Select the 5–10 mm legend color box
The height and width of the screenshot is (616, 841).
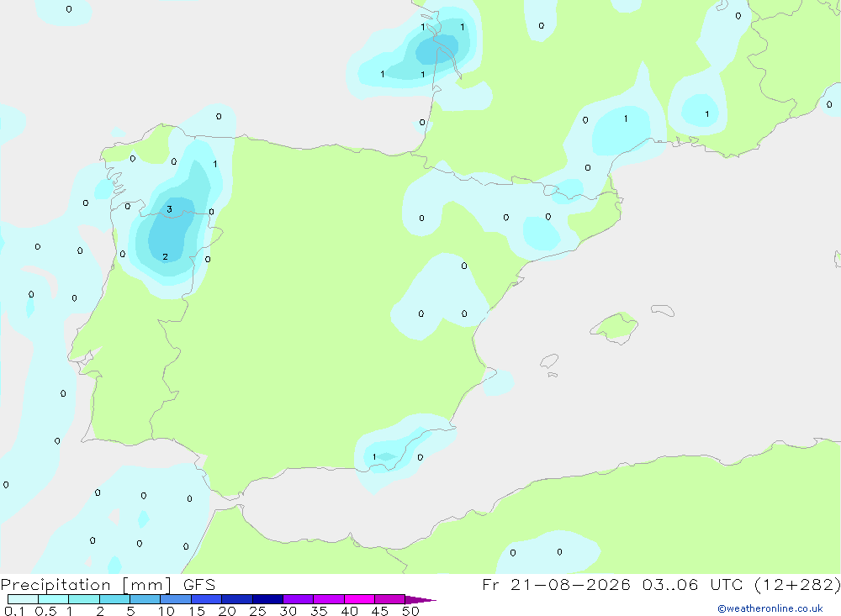click(x=145, y=599)
